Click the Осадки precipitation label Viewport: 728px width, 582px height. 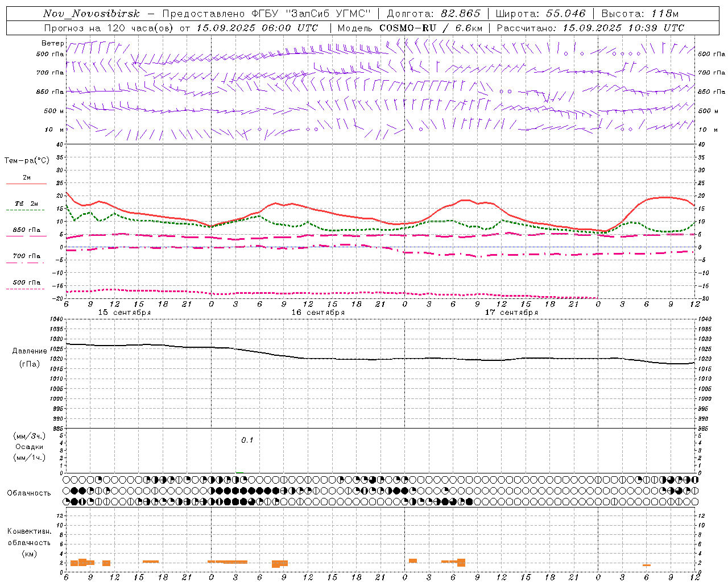tap(30, 447)
